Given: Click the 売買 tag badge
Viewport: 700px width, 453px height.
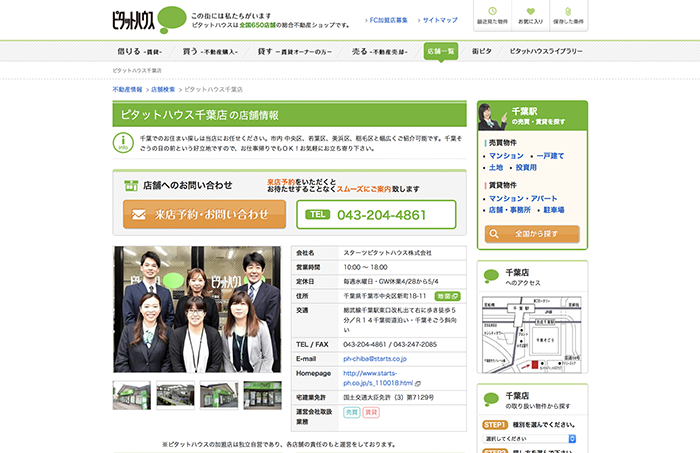Looking at the screenshot, I should coord(351,411).
